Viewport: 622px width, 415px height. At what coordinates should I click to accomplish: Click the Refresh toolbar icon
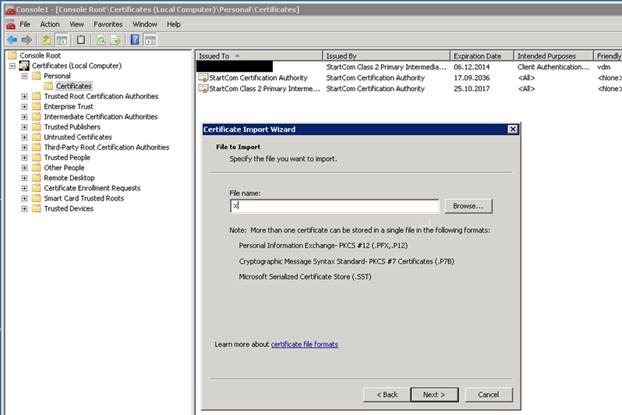101,39
